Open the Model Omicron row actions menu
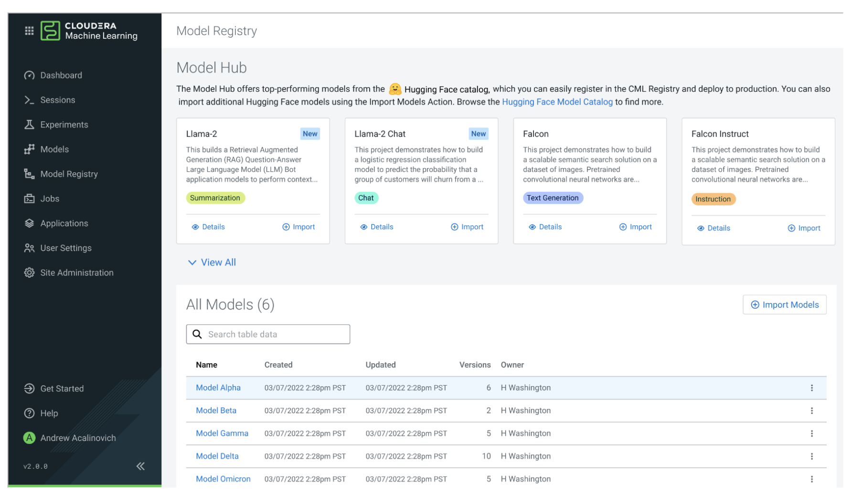Viewport: 853px width, 504px height. (812, 480)
